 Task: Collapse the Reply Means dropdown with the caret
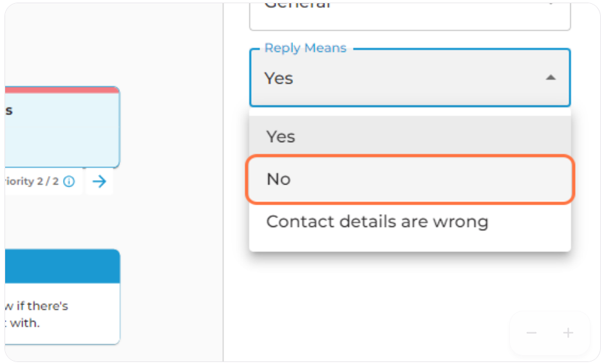tap(551, 78)
